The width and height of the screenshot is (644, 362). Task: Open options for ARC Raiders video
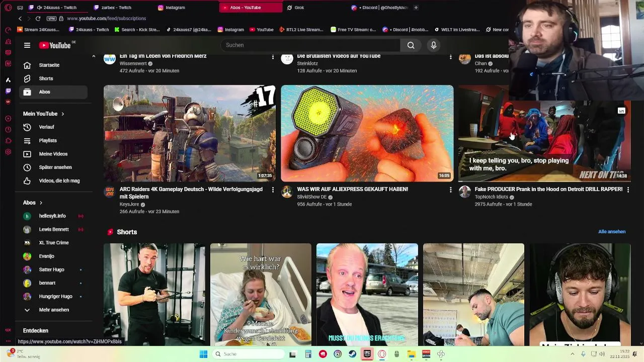point(273,190)
